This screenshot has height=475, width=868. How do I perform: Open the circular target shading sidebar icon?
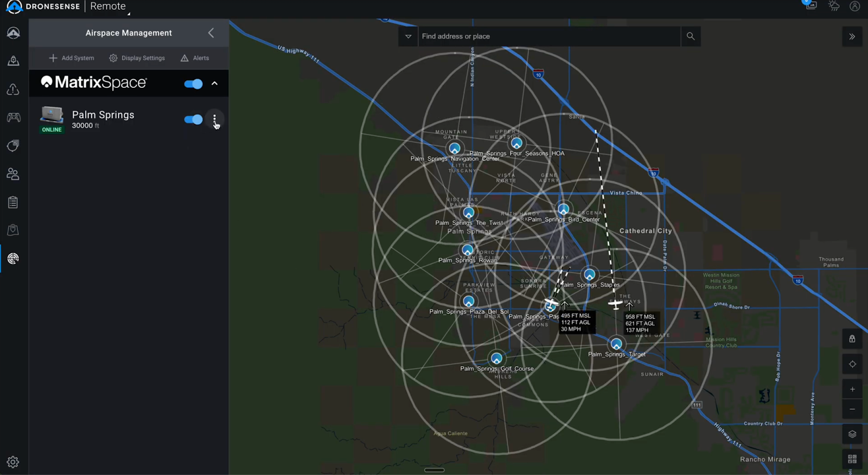pyautogui.click(x=14, y=145)
